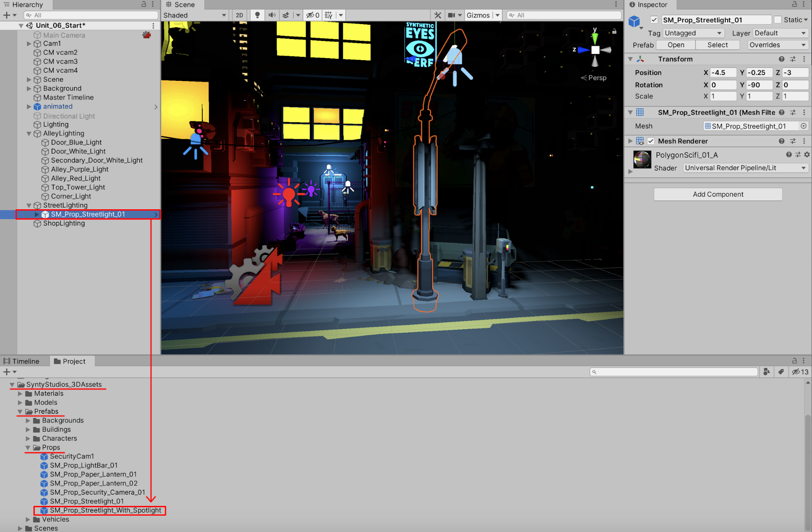Click the PolygonScifi_01_A material preview
812x532 pixels.
(642, 159)
